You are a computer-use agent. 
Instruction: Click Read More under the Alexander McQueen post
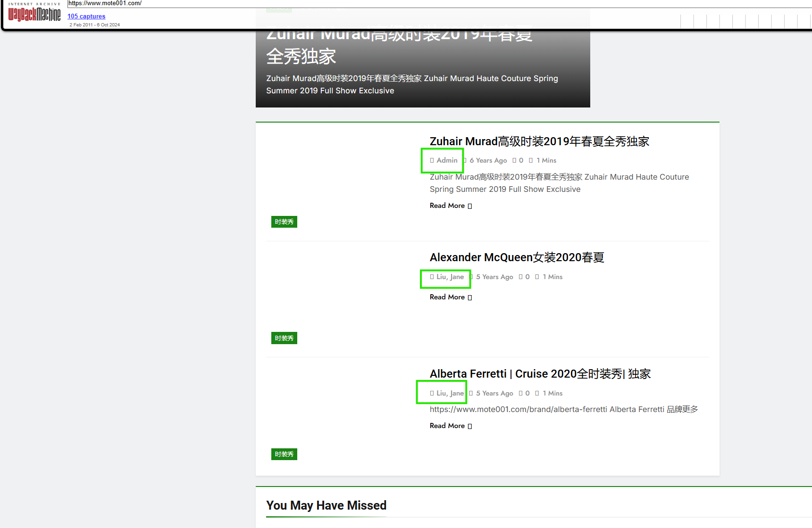point(451,297)
